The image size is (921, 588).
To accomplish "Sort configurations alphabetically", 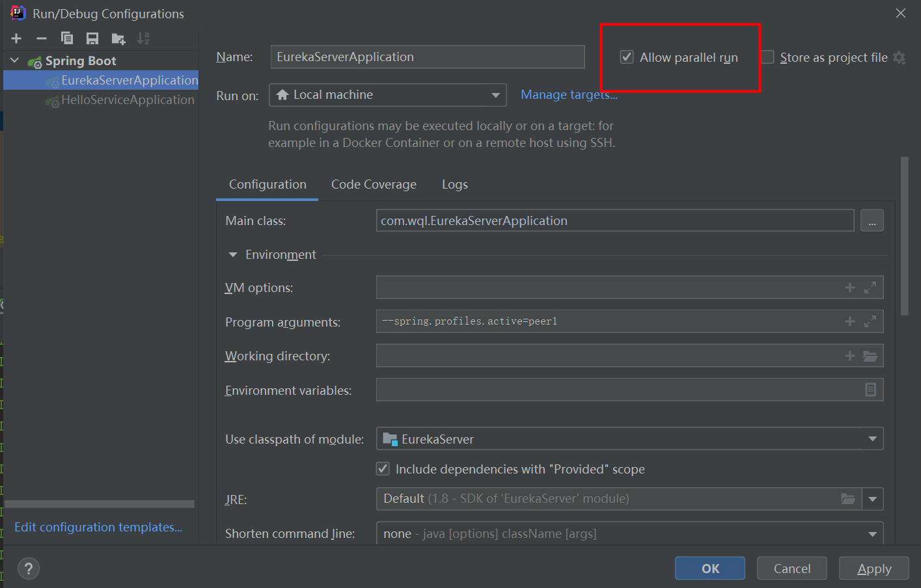I will coord(143,39).
